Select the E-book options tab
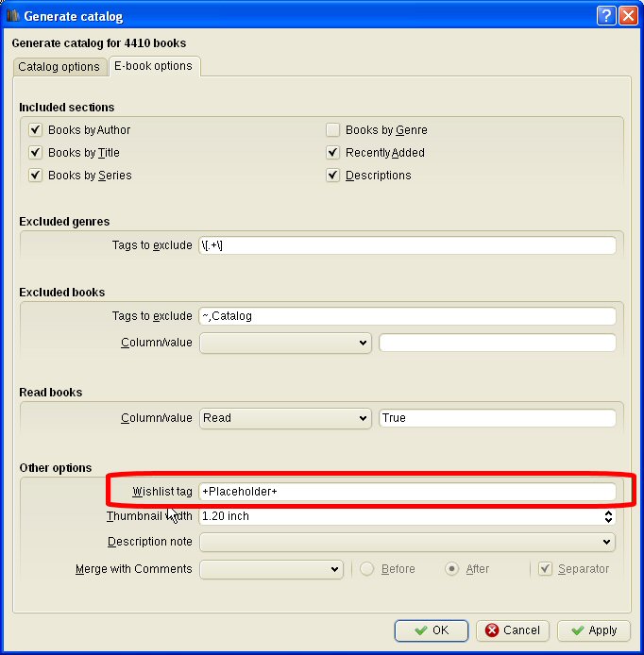644x655 pixels. coord(153,66)
